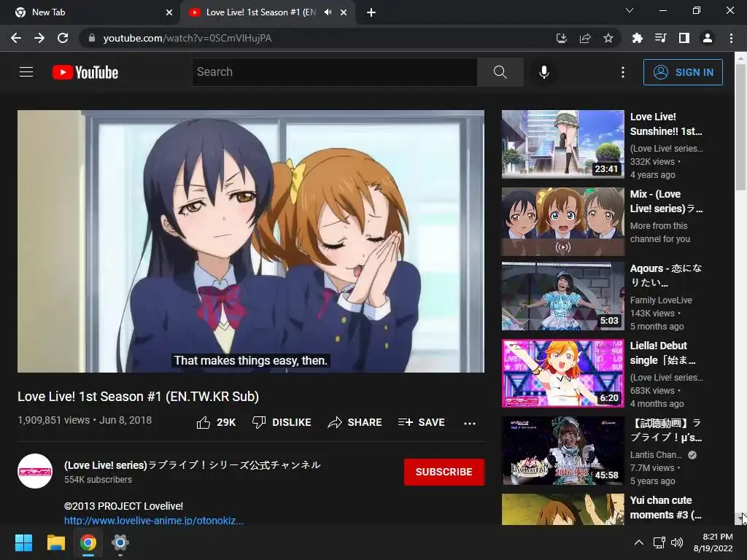This screenshot has width=747, height=560.
Task: Open channel name link (Love Live! series)
Action: [193, 464]
